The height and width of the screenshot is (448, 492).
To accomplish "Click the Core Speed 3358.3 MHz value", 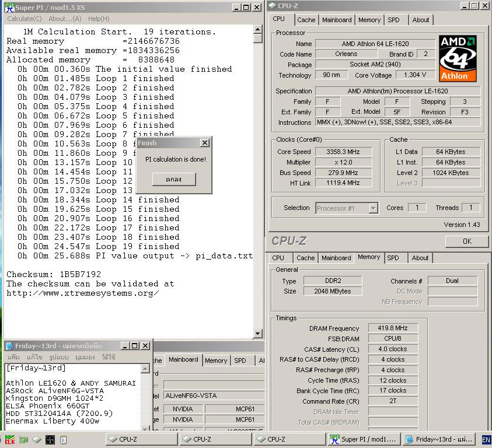I will tap(343, 152).
